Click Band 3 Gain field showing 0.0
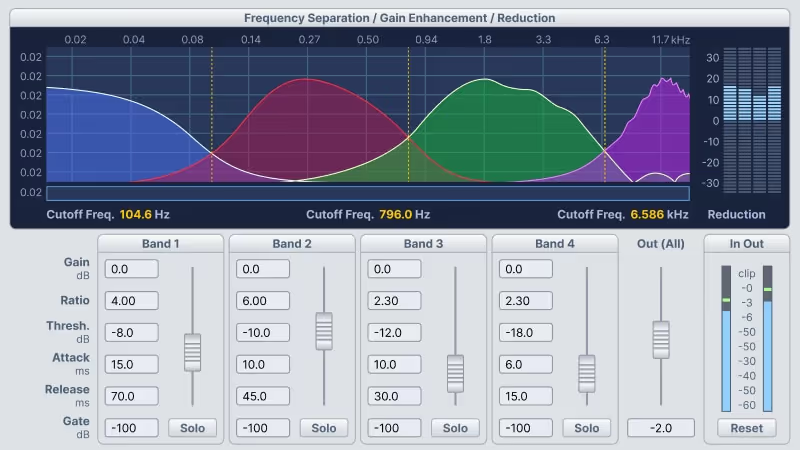The height and width of the screenshot is (450, 800). (394, 269)
